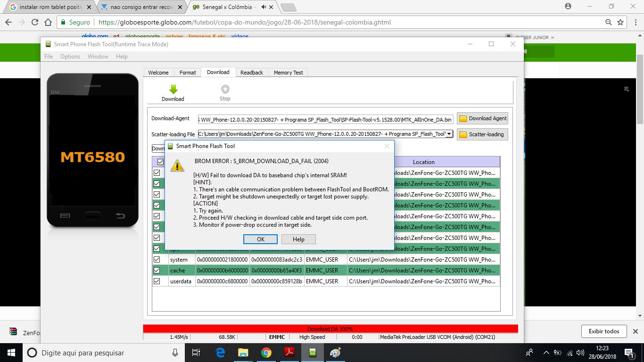This screenshot has height=362, width=644.
Task: Open the Scatter-loading File dropdown arrow
Action: [x=449, y=134]
